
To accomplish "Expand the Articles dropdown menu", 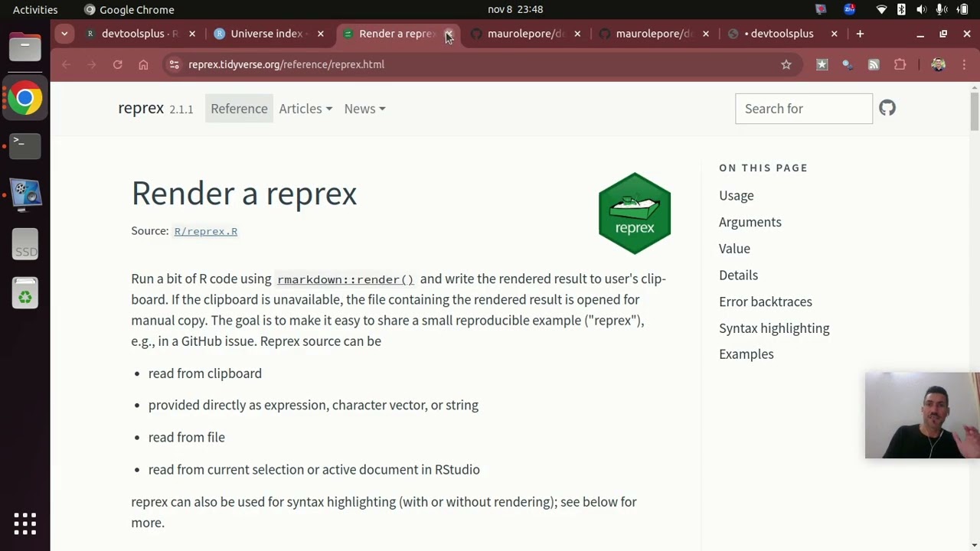I will 305,109.
